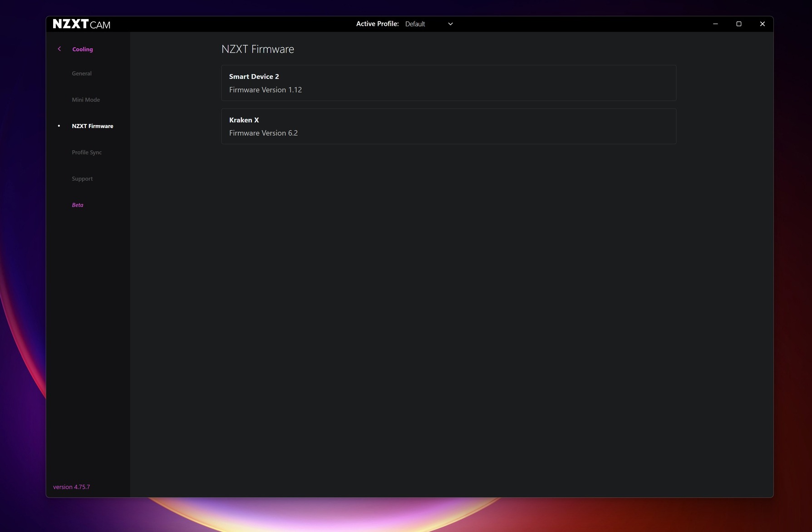812x532 pixels.
Task: Click the NZXT Firmware page heading
Action: (258, 49)
